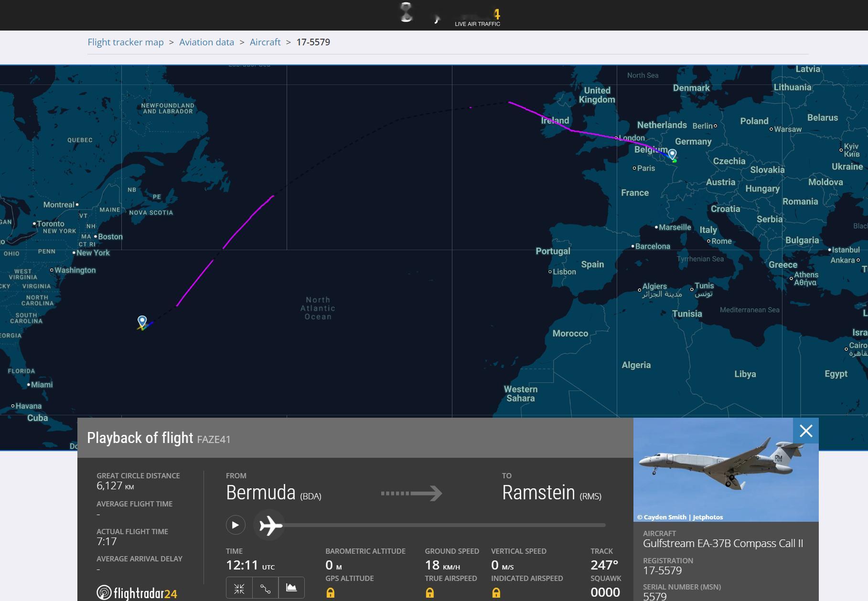This screenshot has height=601, width=868.
Task: Click the 12:11 UTC time value
Action: 250,565
